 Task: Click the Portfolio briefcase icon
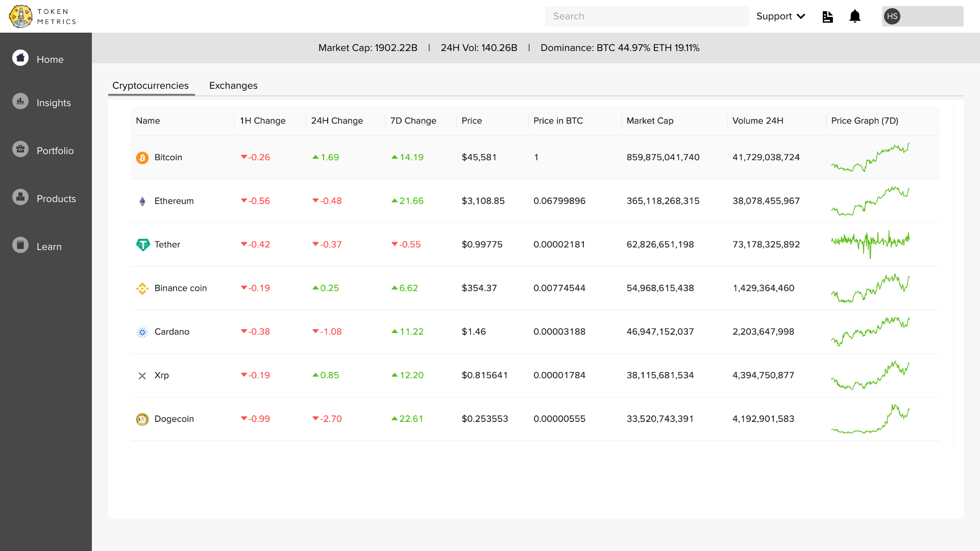20,149
